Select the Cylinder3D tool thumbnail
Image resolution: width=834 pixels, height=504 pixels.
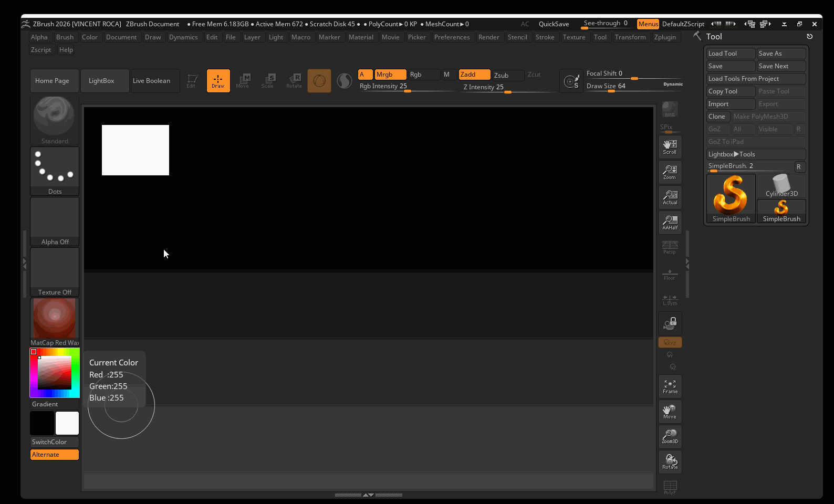click(781, 186)
